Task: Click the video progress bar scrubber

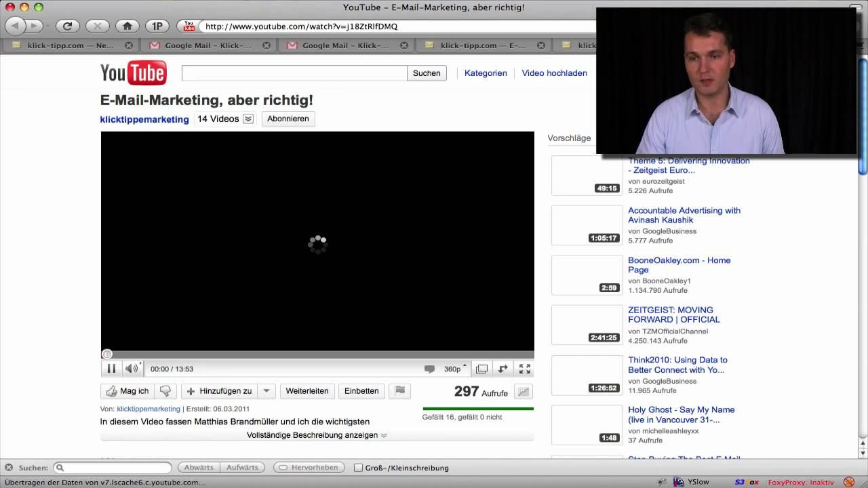Action: coord(107,354)
